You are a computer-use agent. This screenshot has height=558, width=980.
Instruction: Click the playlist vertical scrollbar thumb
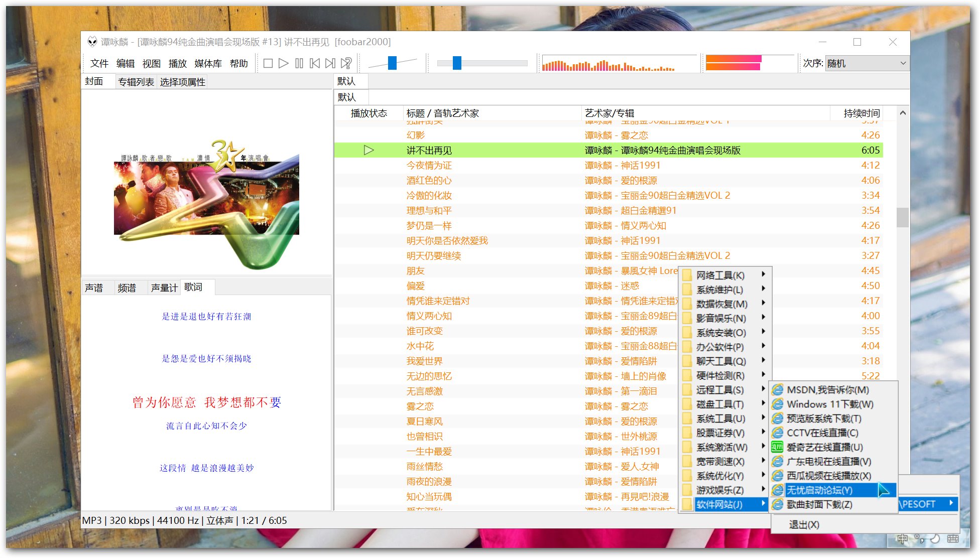coord(903,217)
